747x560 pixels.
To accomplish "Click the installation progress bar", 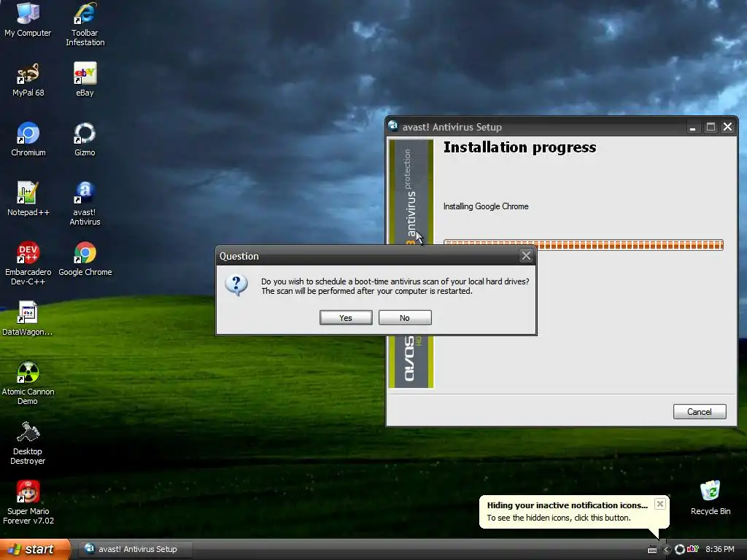I will click(x=583, y=245).
